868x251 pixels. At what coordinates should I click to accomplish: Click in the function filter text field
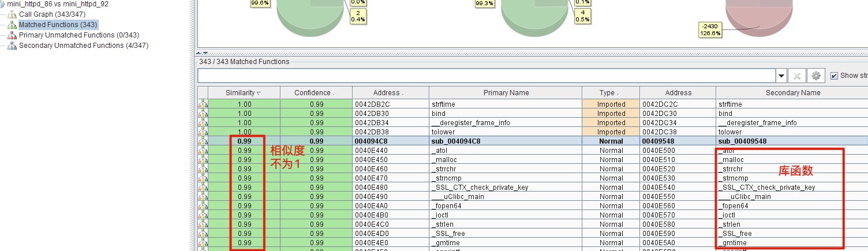pyautogui.click(x=486, y=76)
